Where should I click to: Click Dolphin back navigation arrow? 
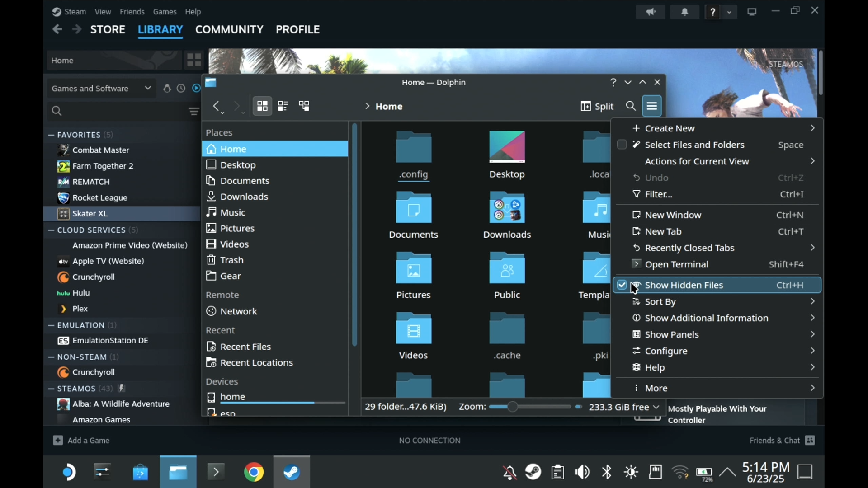tap(216, 106)
